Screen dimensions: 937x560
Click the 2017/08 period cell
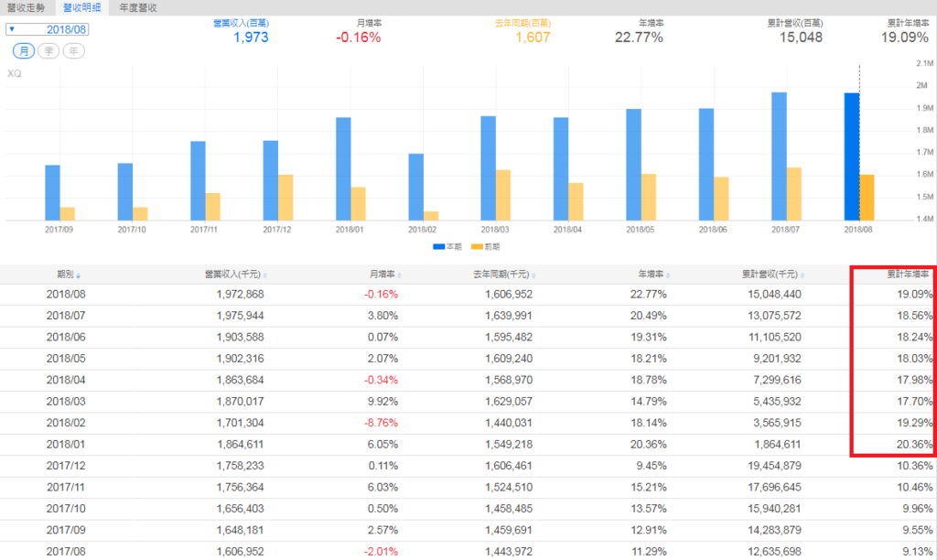pyautogui.click(x=66, y=552)
